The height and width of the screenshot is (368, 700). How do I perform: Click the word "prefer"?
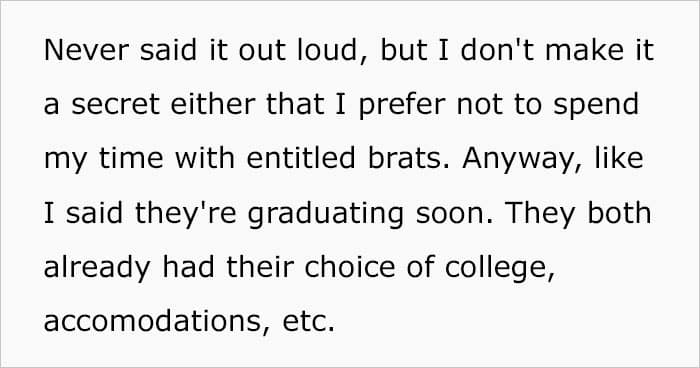[x=402, y=107]
